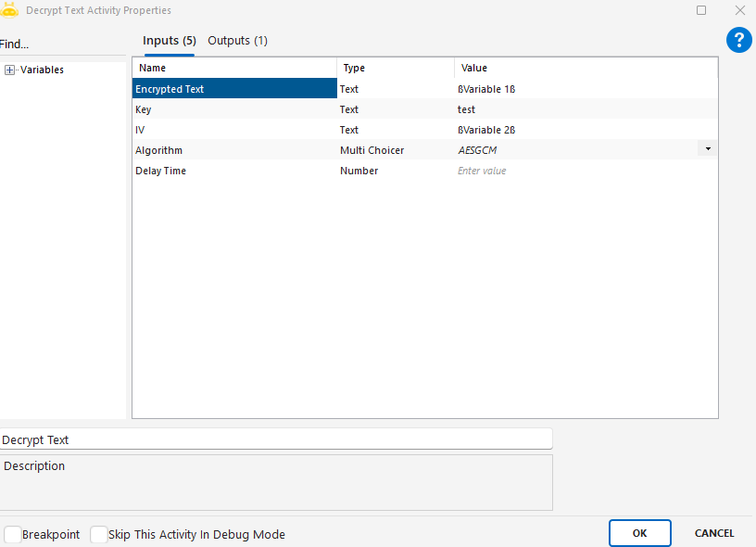Toggle Skip This Activity In Debug Mode
Viewport: 756px width, 547px height.
(99, 535)
